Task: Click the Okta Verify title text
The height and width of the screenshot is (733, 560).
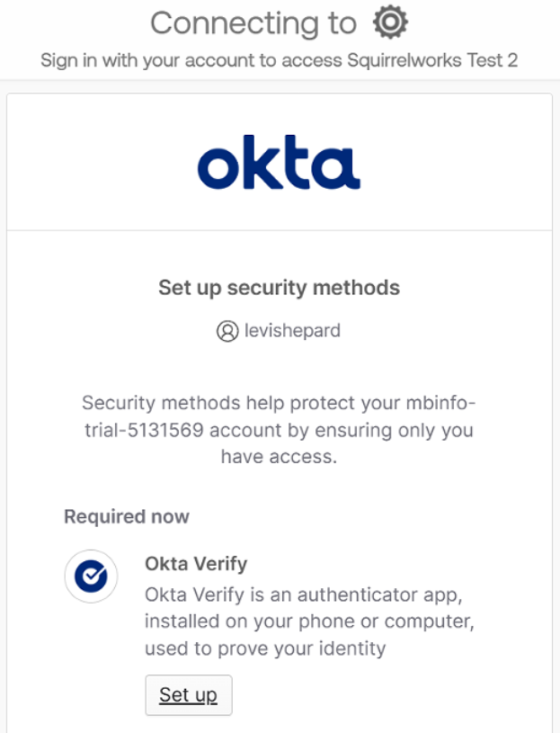Action: click(x=196, y=564)
